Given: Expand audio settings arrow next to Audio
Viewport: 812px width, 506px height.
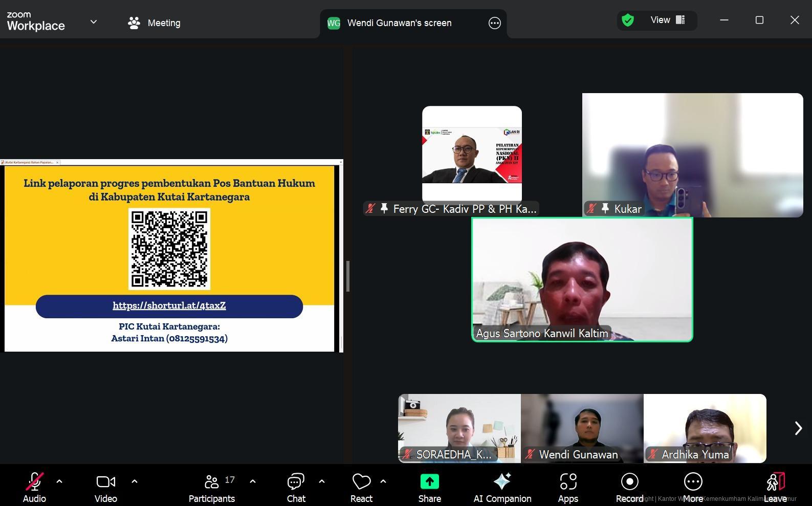Looking at the screenshot, I should (59, 481).
